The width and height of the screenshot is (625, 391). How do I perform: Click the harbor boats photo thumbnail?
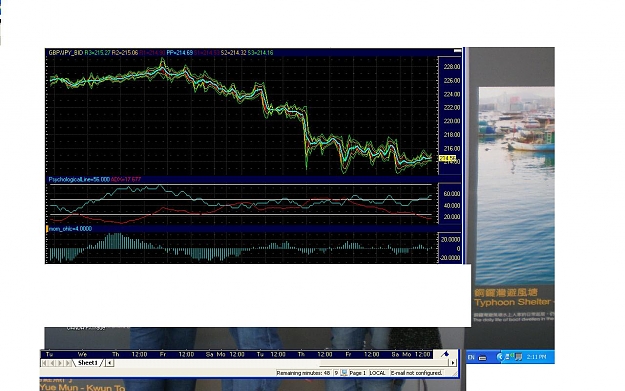pos(517,185)
